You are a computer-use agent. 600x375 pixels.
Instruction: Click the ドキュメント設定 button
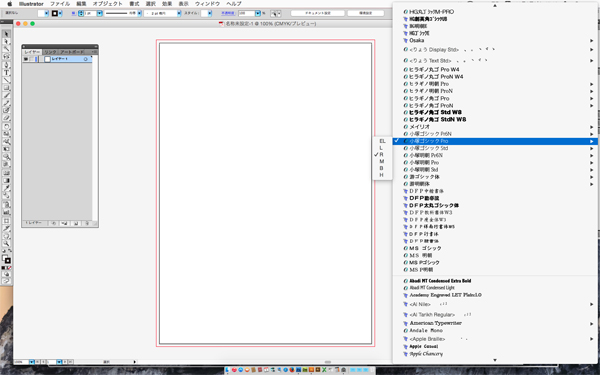point(318,13)
